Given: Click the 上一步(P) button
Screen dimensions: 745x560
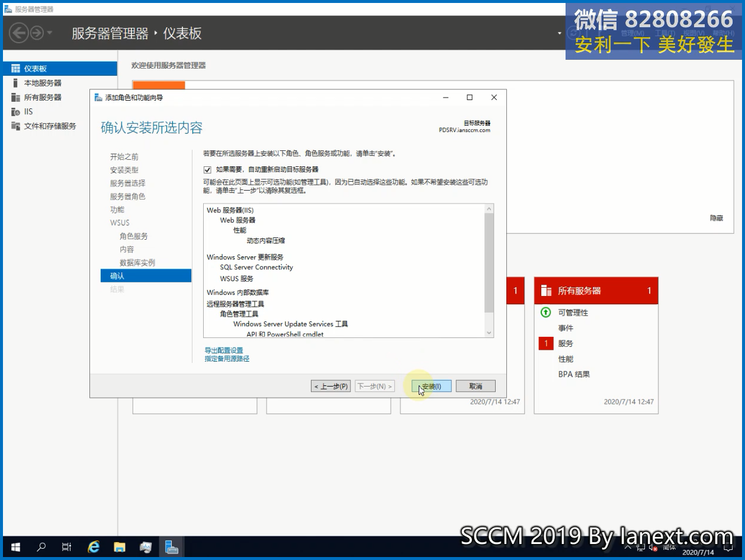Looking at the screenshot, I should pos(331,386).
